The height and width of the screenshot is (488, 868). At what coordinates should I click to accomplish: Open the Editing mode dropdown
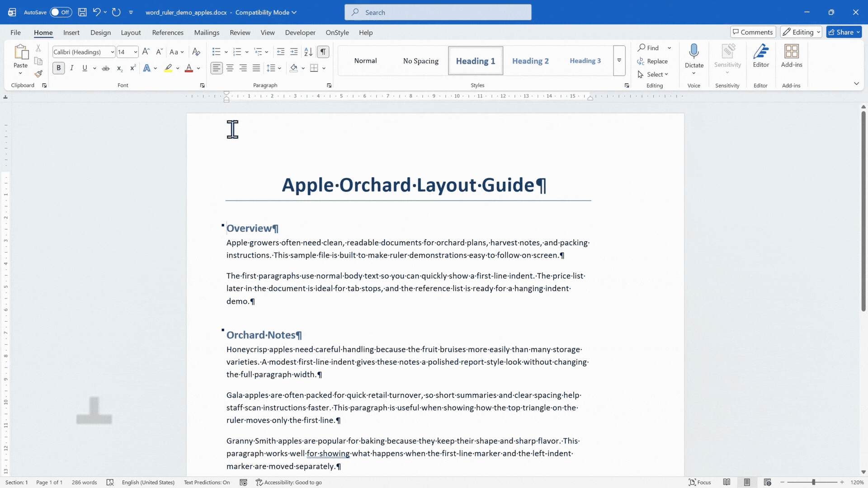801,32
